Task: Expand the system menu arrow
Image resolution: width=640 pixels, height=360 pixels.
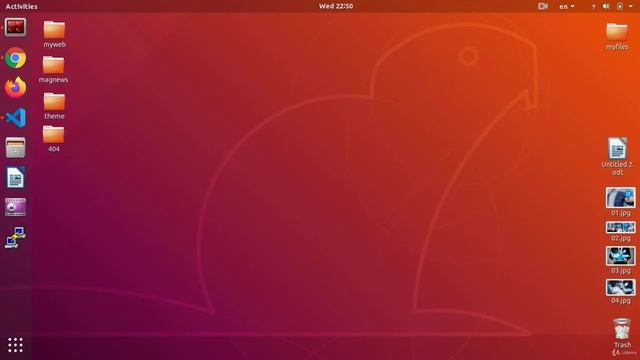Action: tap(631, 7)
